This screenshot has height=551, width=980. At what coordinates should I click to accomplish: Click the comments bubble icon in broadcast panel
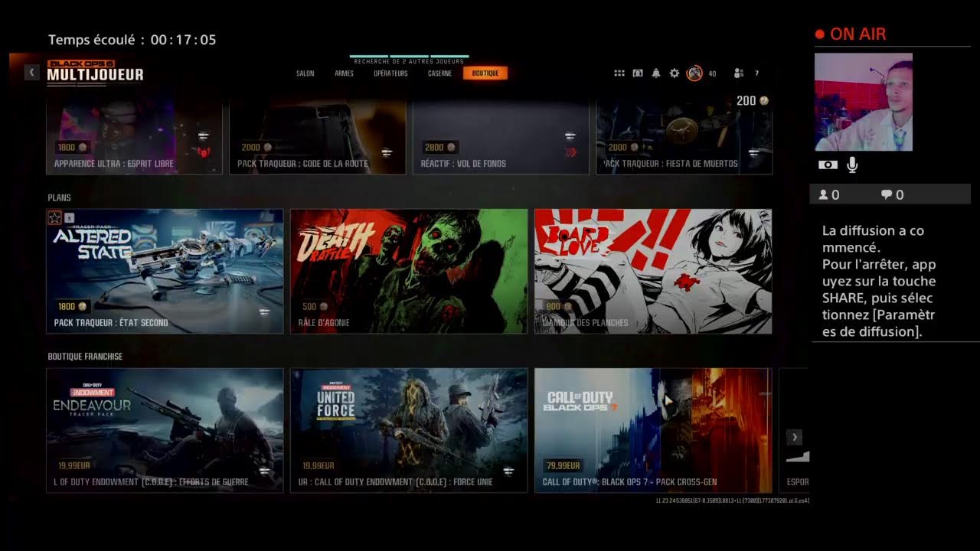(887, 195)
